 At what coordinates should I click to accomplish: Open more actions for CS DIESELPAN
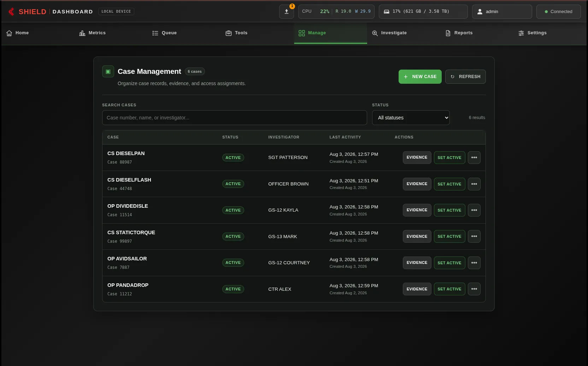(474, 158)
